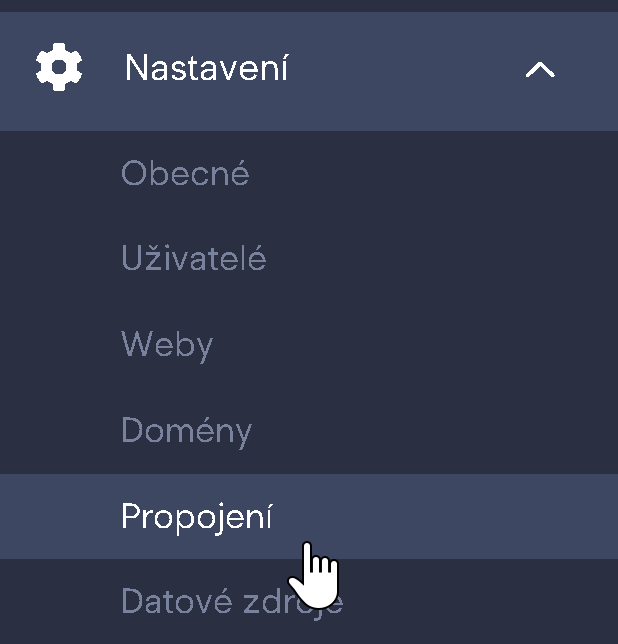
Task: Click the Nastavení section label
Action: pyautogui.click(x=207, y=68)
